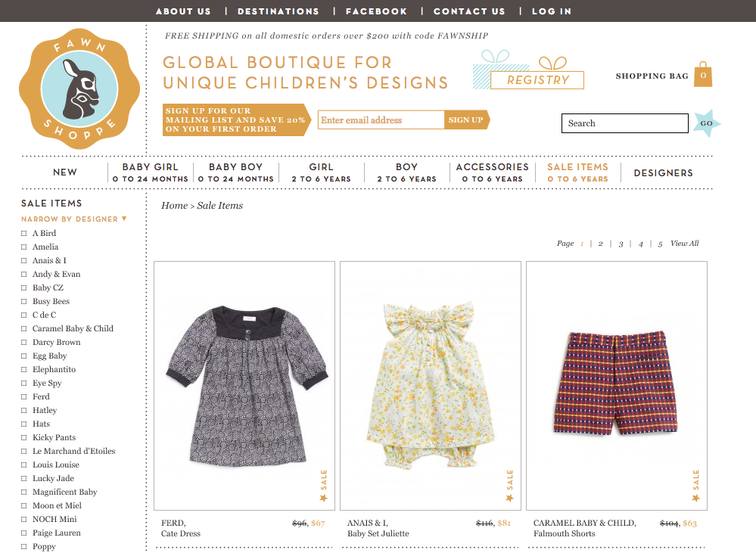
Task: Check the Caramel Baby & Child filter checkbox
Action: click(23, 329)
